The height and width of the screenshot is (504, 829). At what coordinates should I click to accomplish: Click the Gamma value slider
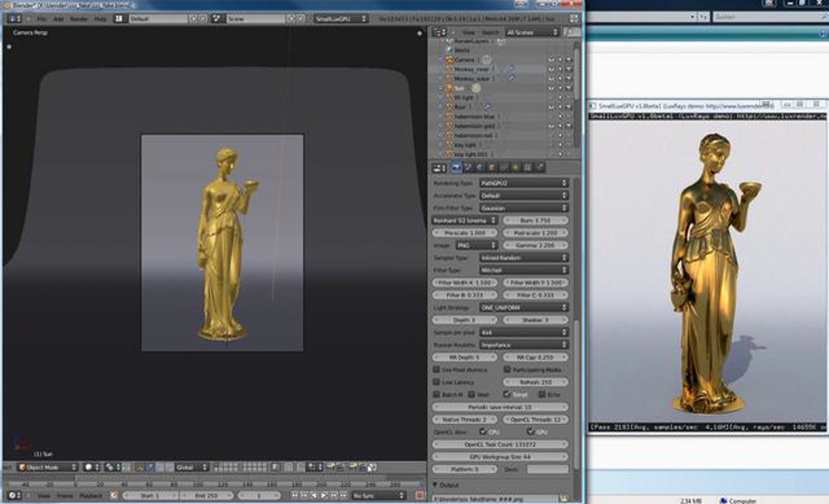(x=535, y=245)
